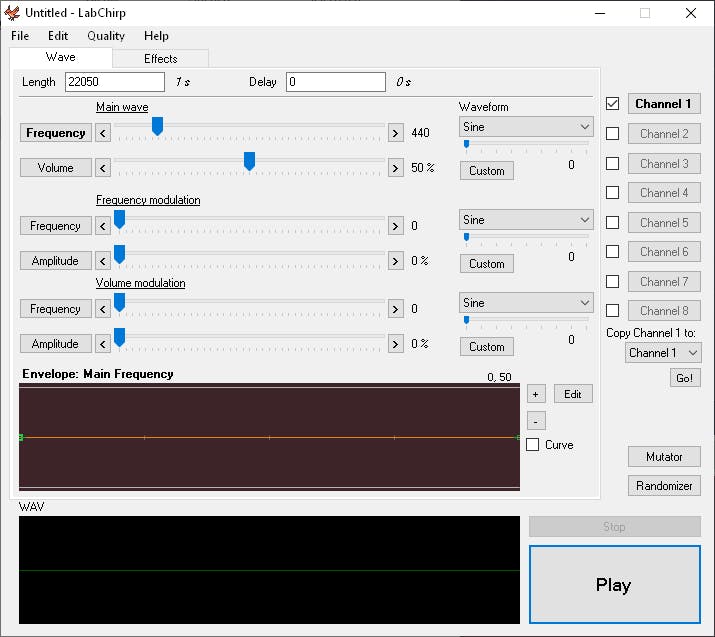Click into the Length input field
The width and height of the screenshot is (715, 637).
pos(114,82)
